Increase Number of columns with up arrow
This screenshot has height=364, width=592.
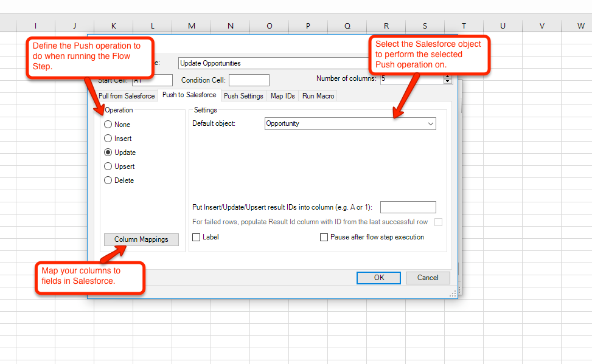[x=448, y=77]
